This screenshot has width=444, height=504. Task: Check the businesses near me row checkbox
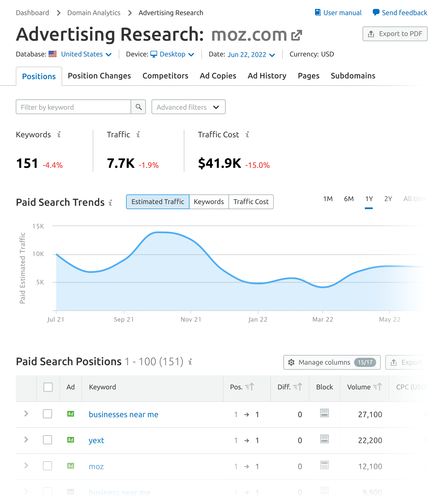click(47, 414)
